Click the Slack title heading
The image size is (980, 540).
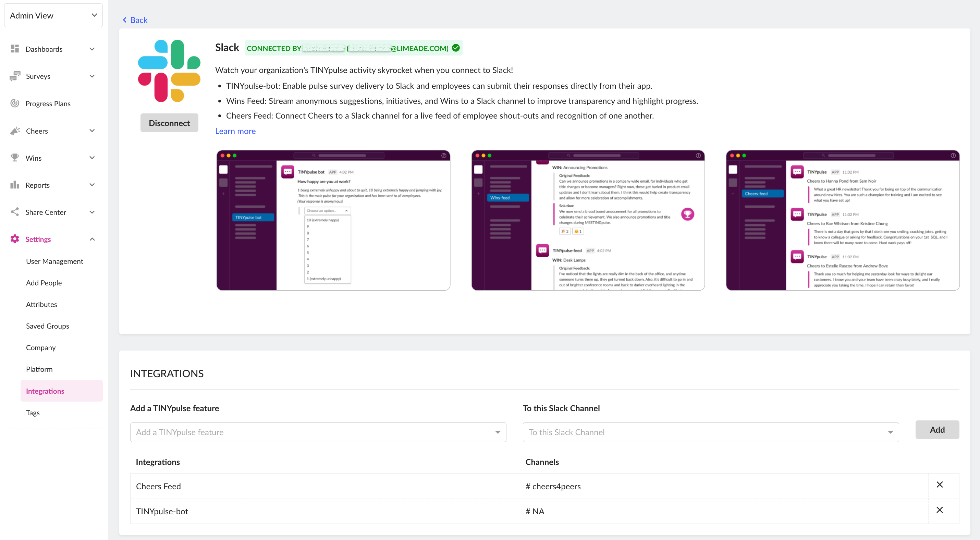point(227,48)
